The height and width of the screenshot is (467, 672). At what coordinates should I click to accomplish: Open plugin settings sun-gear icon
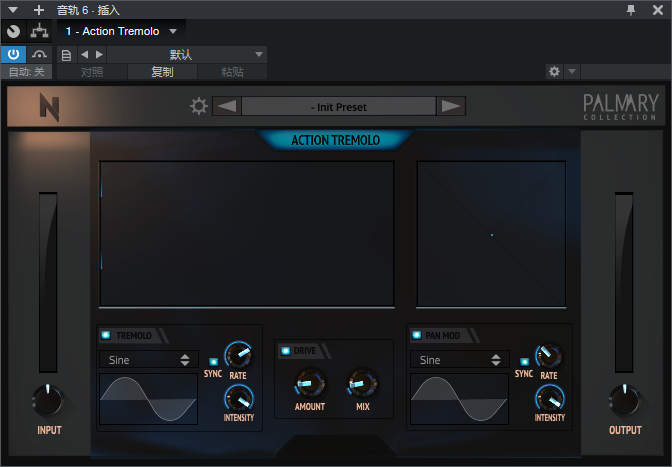(199, 106)
